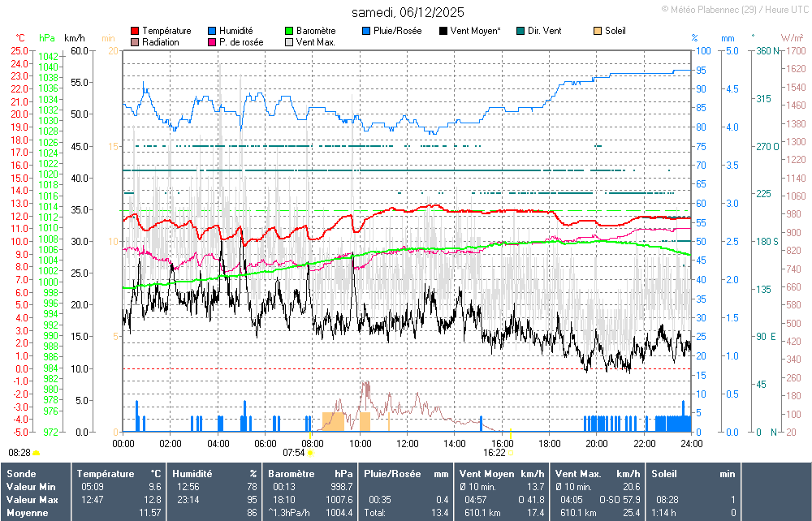Click the W/m² axis unit label
The image size is (812, 521).
coord(792,38)
